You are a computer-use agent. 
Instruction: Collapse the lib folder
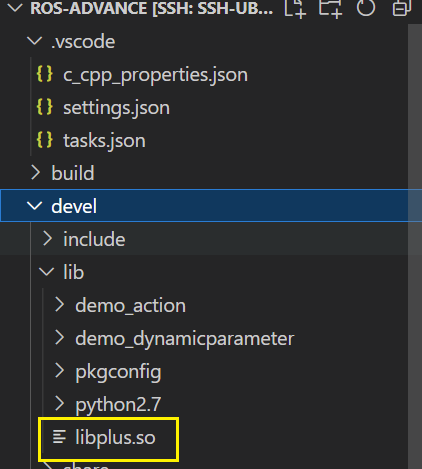(46, 272)
